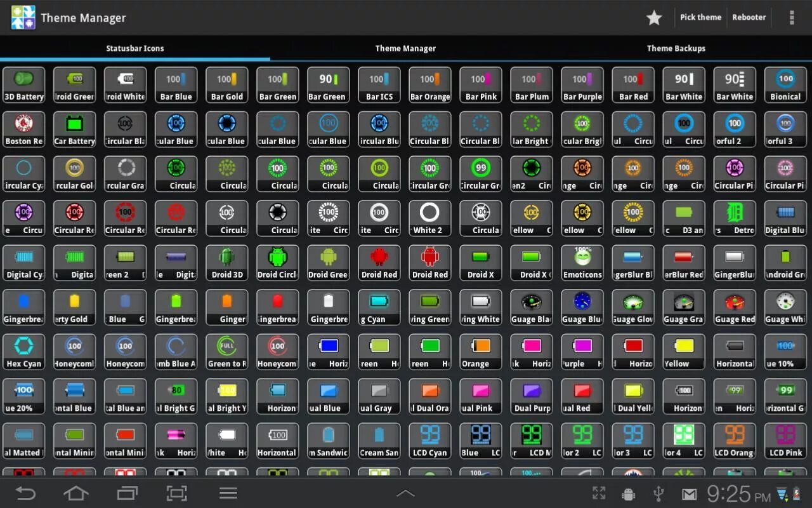Screen dimensions: 812x508
Task: Select the Digital Blue battery theme
Action: click(785, 218)
